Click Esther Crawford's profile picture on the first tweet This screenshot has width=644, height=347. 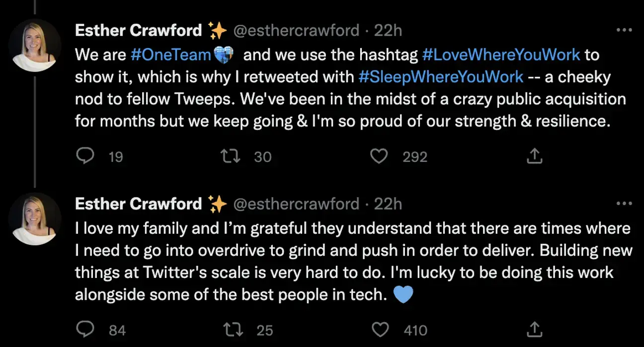pyautogui.click(x=35, y=45)
